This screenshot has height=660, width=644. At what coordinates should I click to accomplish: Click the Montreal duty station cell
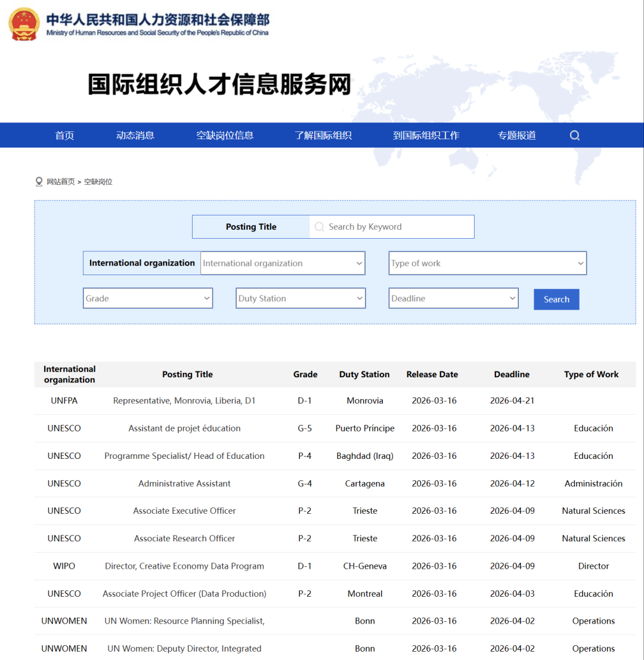[x=365, y=594]
